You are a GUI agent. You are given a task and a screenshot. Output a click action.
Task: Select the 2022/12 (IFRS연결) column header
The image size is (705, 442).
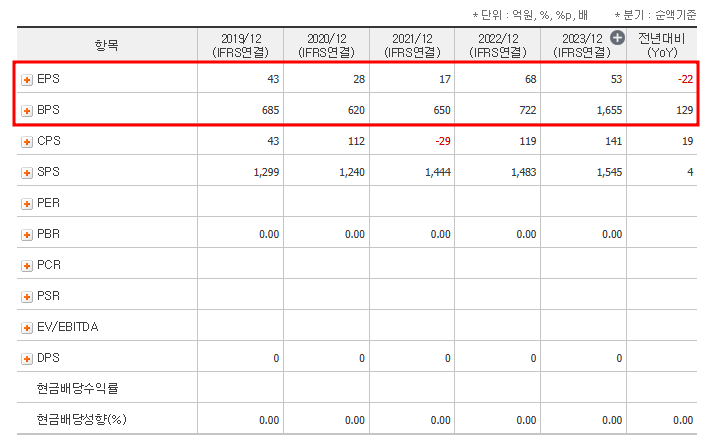498,45
